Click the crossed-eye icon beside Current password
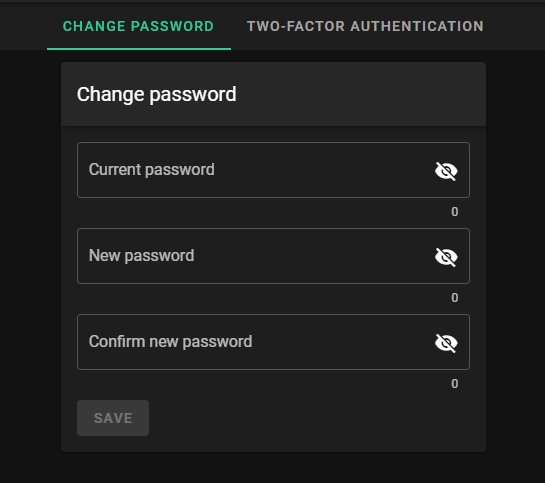The height and width of the screenshot is (483, 545). pyautogui.click(x=446, y=171)
